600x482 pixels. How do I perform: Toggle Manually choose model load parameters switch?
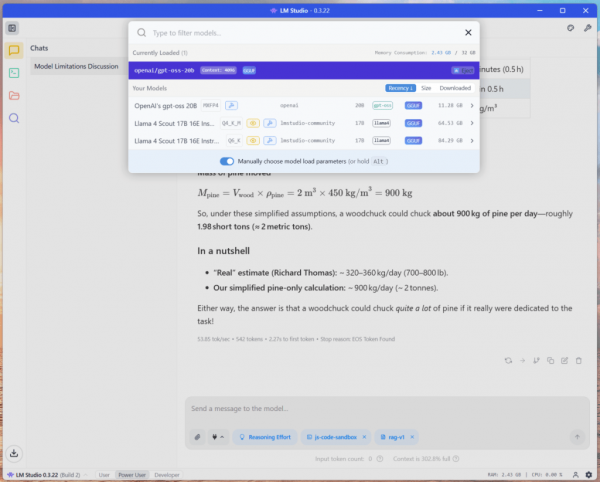pyautogui.click(x=227, y=161)
